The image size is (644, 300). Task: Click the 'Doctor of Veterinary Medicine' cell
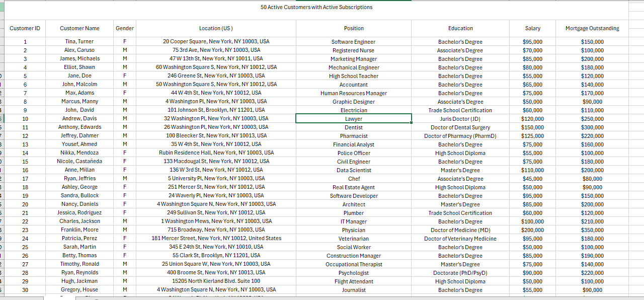coord(460,239)
